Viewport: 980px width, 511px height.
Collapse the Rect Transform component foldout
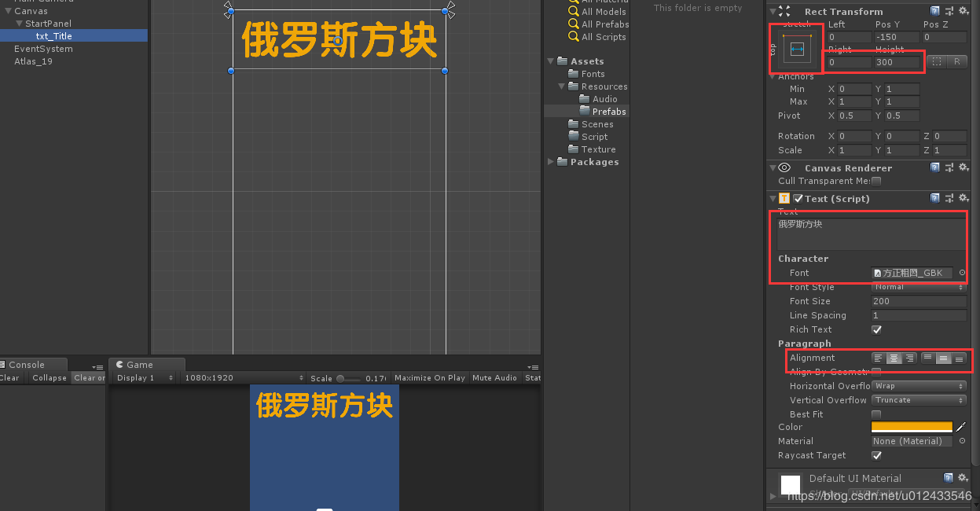pos(773,11)
